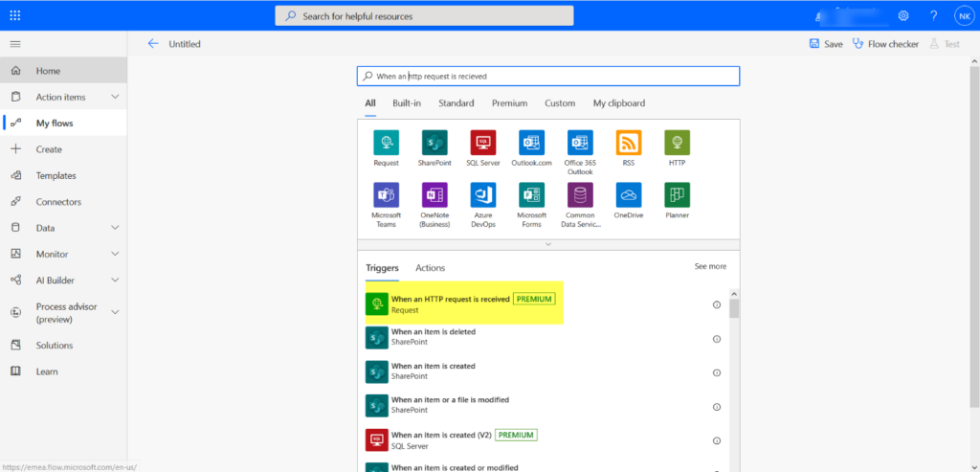Open Learn in the sidebar
Viewport: 980px width, 472px height.
64,371
